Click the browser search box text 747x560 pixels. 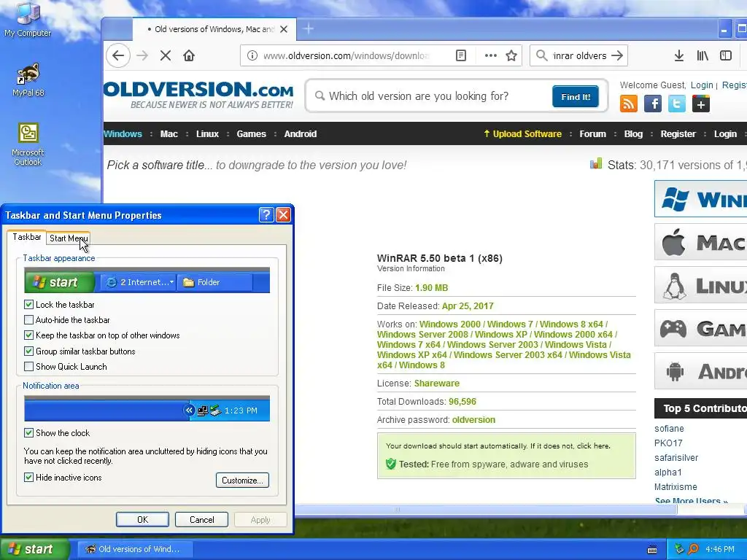point(580,55)
